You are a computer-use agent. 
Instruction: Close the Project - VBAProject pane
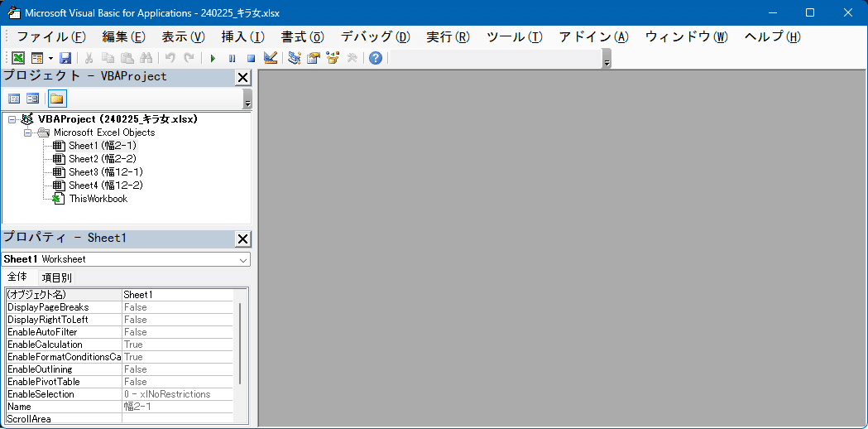(242, 78)
